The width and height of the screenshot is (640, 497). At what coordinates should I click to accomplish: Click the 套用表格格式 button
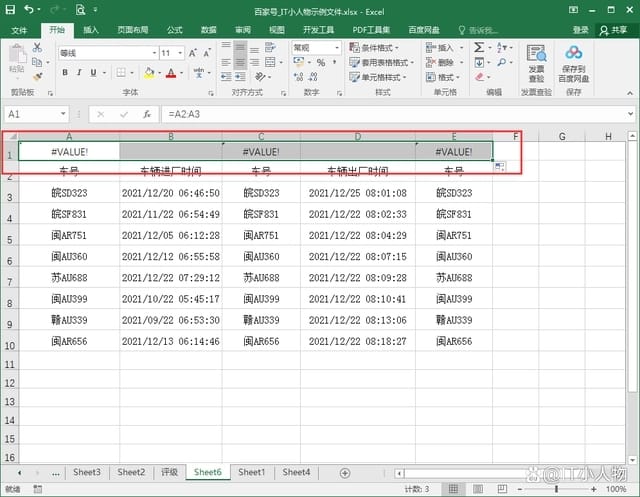coord(382,62)
